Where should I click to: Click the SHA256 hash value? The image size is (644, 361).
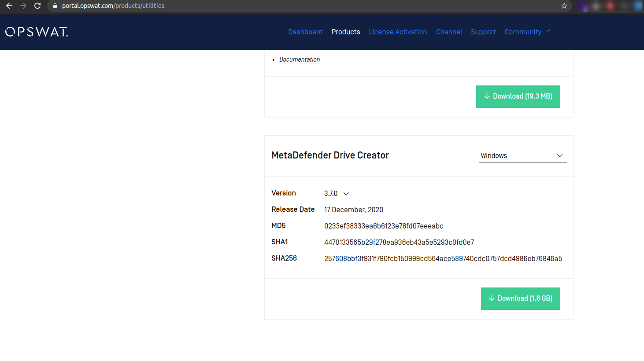click(443, 258)
